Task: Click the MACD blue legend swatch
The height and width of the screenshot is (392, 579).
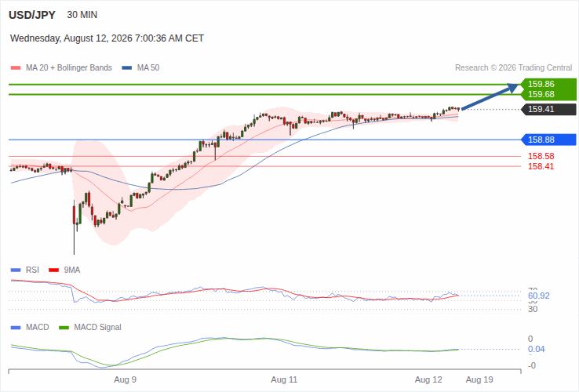Action: pyautogui.click(x=16, y=328)
